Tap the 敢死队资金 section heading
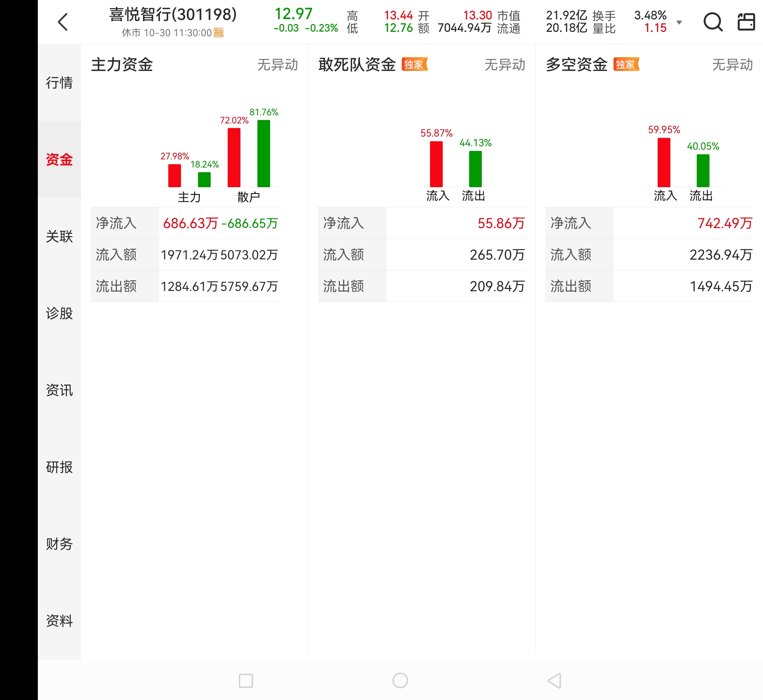The image size is (763, 700). pos(357,65)
